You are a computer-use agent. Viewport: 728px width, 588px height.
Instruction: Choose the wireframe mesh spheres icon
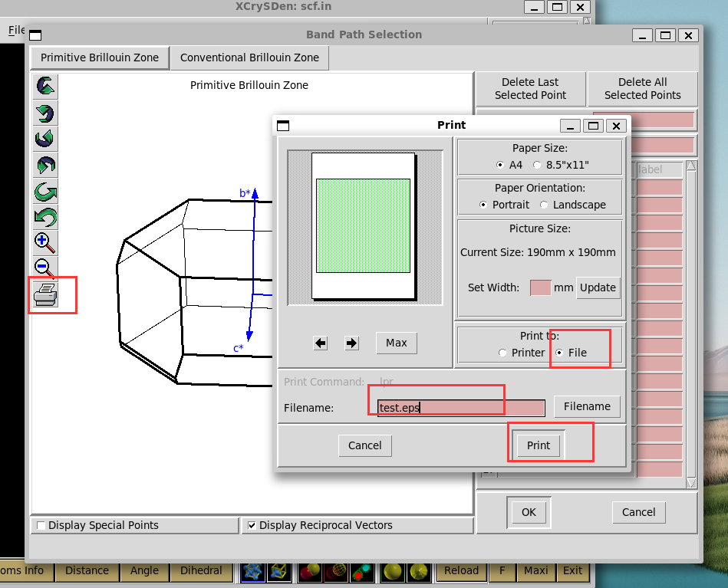336,572
